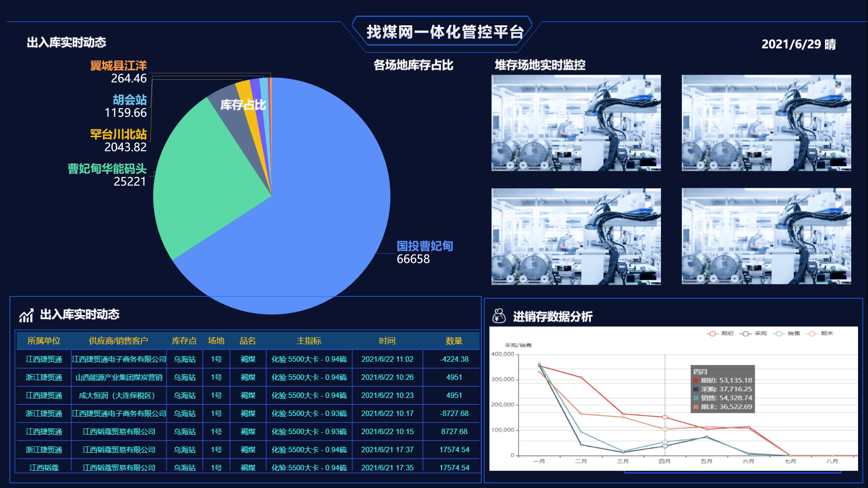Click the chart icon beside 出入库实时动态 panel title
The height and width of the screenshot is (488, 868).
26,315
